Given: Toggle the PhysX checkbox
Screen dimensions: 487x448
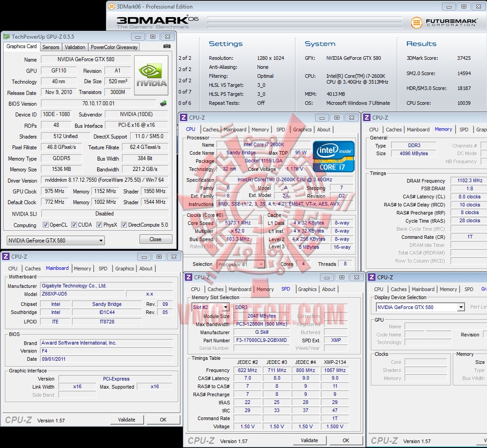Looking at the screenshot, I should point(99,225).
